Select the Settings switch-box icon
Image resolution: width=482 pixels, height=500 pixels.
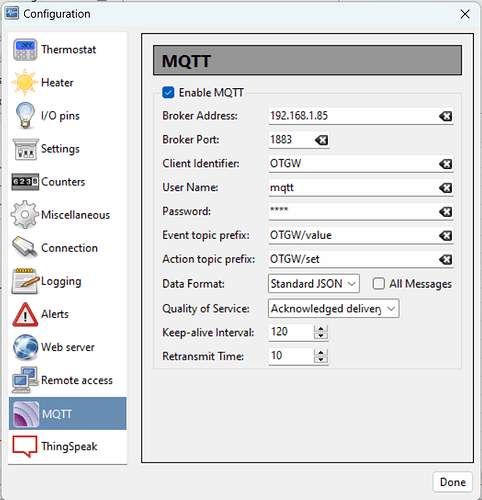click(x=26, y=149)
